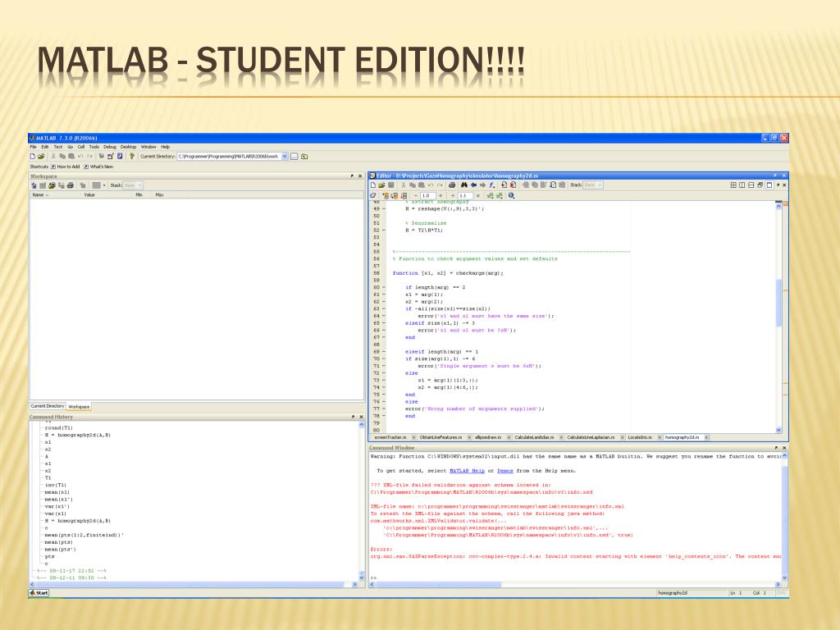The image size is (840, 630).
Task: Open the Current Directory path dropdown
Action: (285, 157)
